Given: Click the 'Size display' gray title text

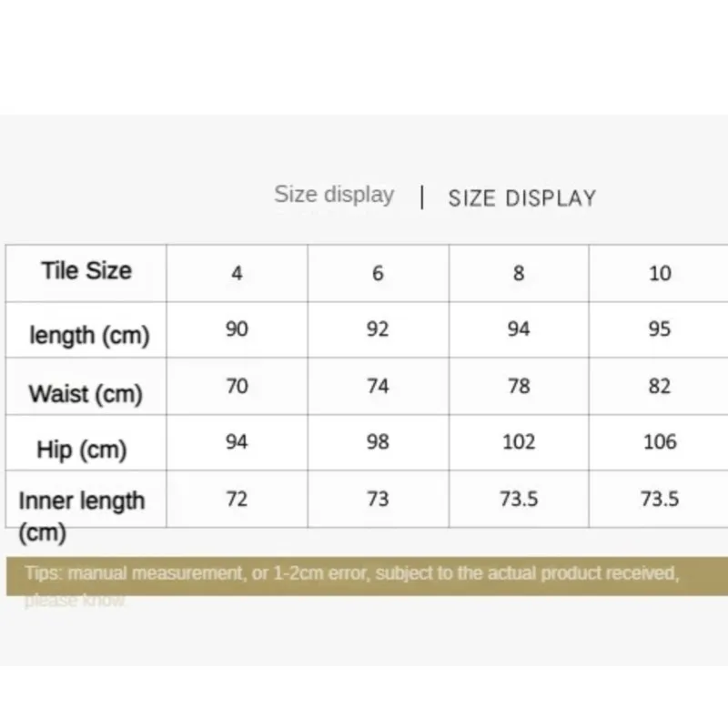Looking at the screenshot, I should tap(334, 195).
